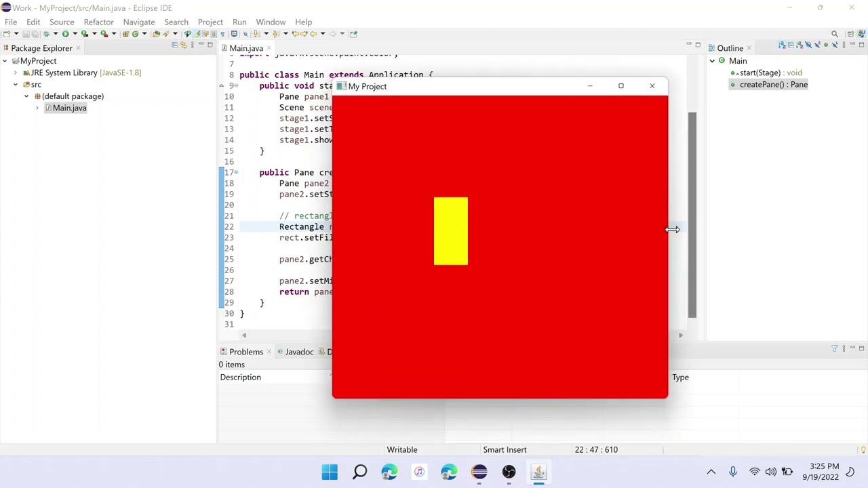Open taskbar Search magnifier
Viewport: 868px width, 488px height.
(x=359, y=472)
